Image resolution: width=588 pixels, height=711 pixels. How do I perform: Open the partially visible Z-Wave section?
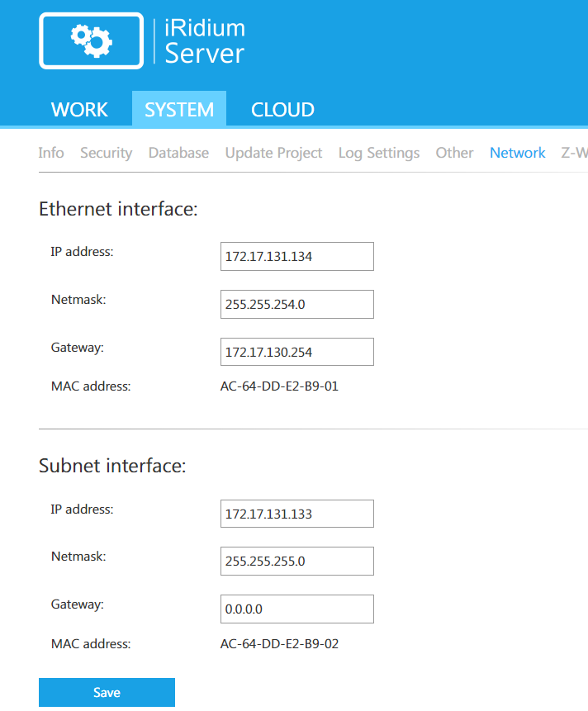click(574, 153)
